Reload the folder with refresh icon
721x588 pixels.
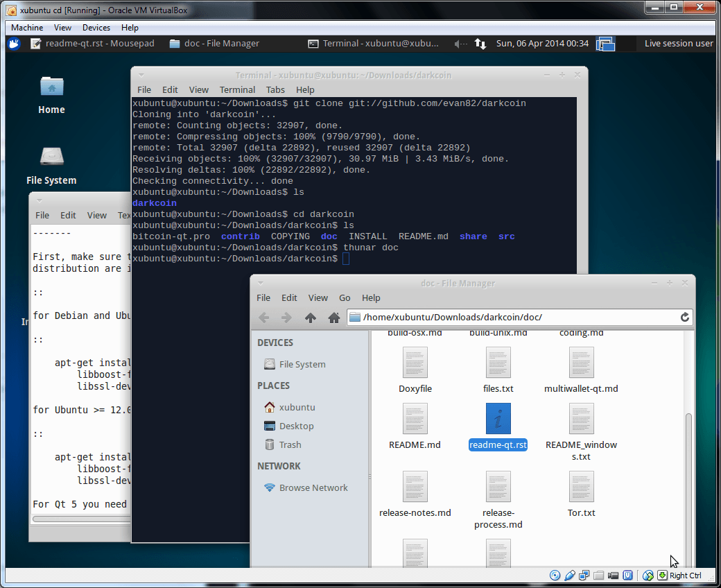[685, 317]
